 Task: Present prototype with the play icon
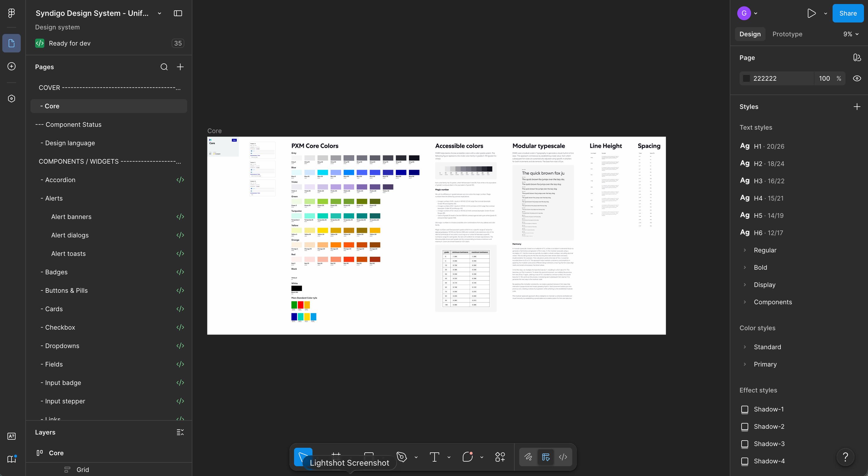[x=812, y=13]
